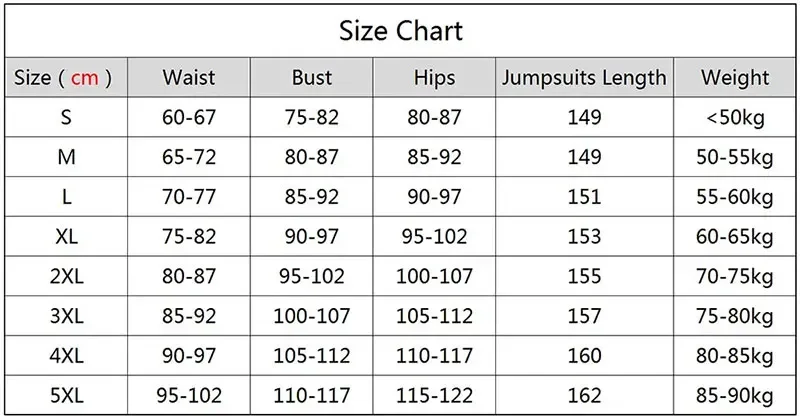Click the 95-102 hips cell for XL
The height and width of the screenshot is (417, 800).
pyautogui.click(x=434, y=236)
